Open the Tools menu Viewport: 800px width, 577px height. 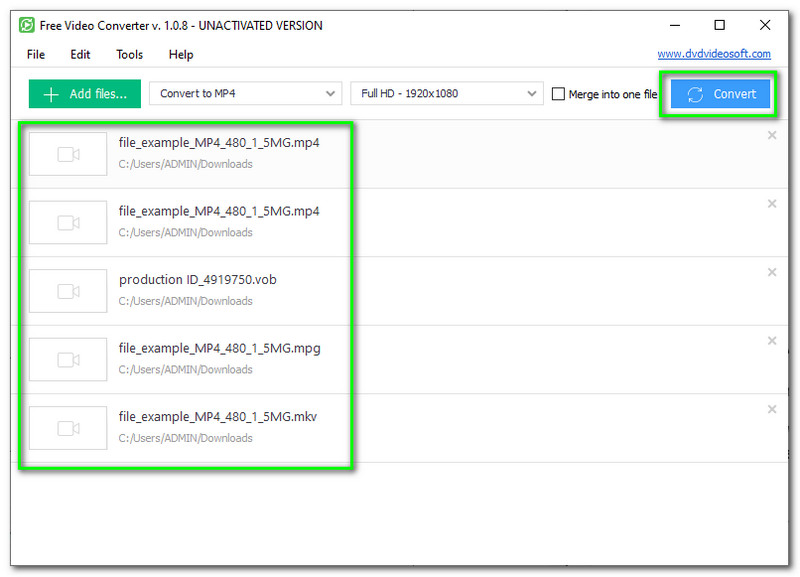129,55
